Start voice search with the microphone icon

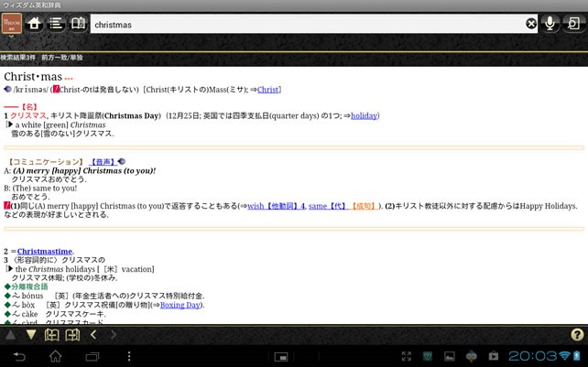551,24
